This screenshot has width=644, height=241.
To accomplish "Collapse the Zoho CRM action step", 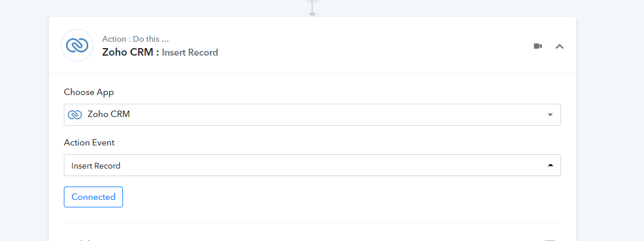I will (559, 46).
